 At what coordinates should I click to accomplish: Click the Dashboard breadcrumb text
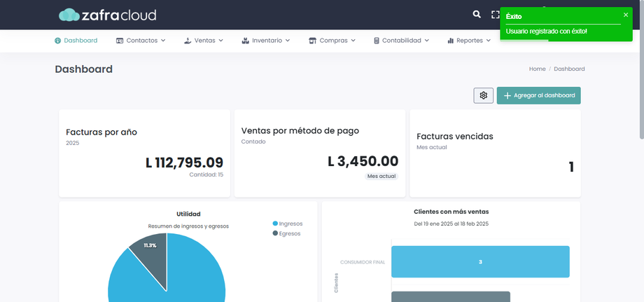coord(569,69)
